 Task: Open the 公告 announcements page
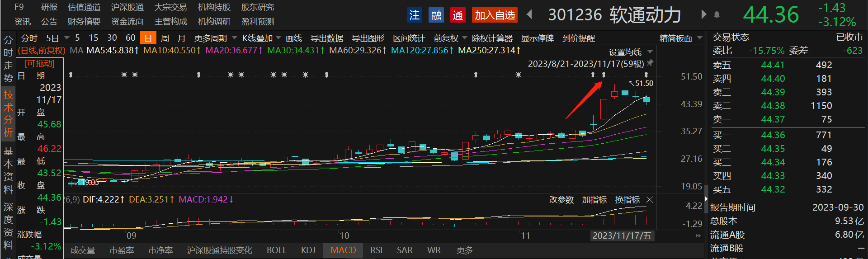(x=49, y=22)
